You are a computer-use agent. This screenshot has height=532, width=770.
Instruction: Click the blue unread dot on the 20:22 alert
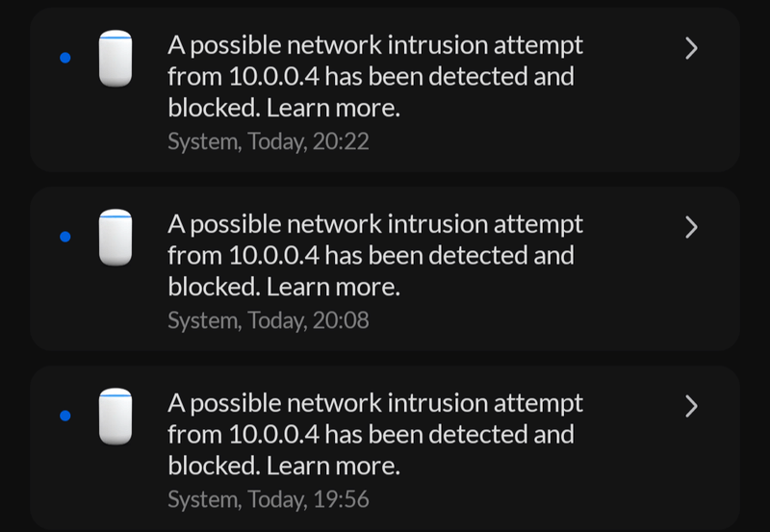click(x=65, y=58)
